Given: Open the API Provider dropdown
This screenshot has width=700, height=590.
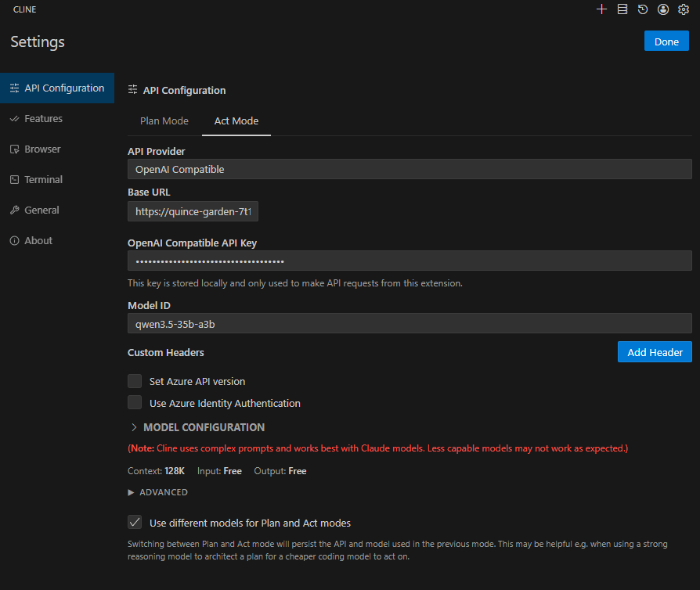Looking at the screenshot, I should (410, 170).
